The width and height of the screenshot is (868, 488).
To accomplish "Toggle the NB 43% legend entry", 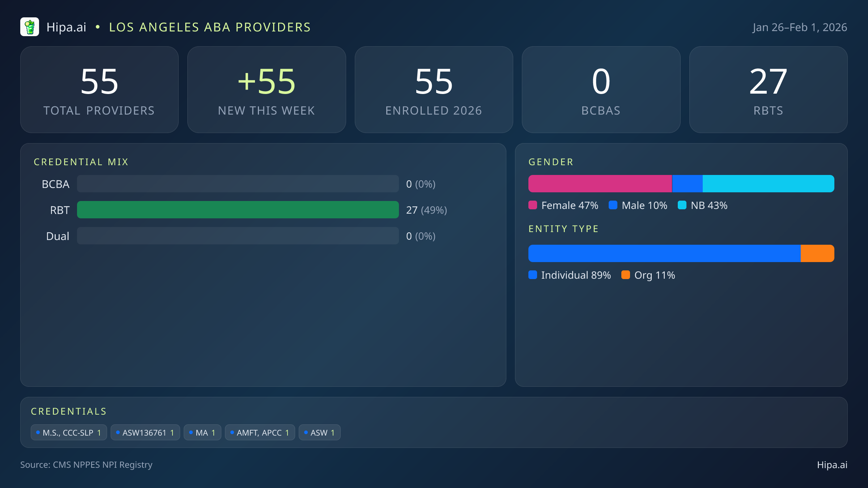I will pos(702,205).
